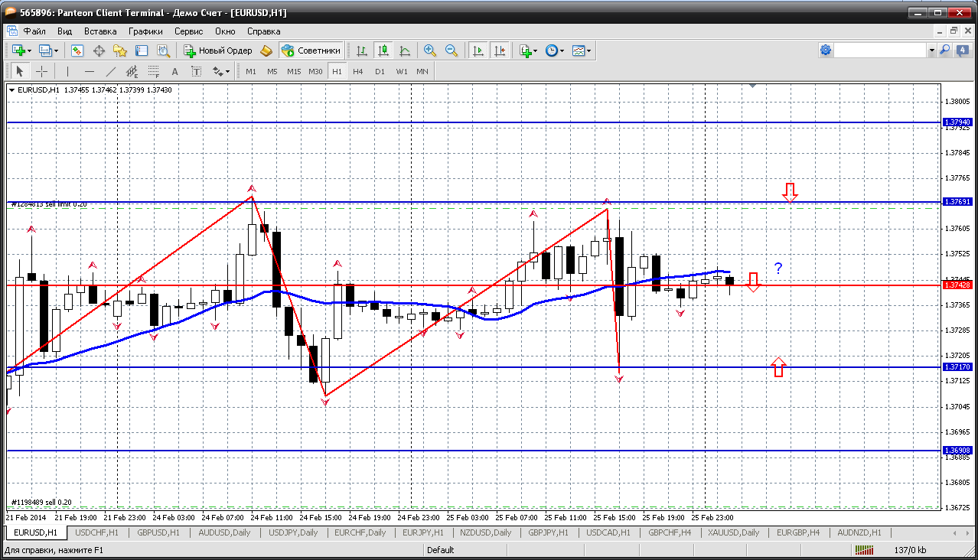Viewport: 978px width, 560px height.
Task: Zoom in the chart with magnifier plus
Action: [x=430, y=50]
